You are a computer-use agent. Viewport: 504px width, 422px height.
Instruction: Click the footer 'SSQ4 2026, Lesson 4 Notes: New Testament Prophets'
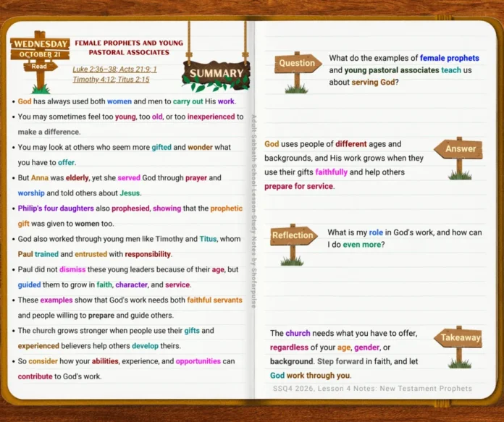click(372, 389)
